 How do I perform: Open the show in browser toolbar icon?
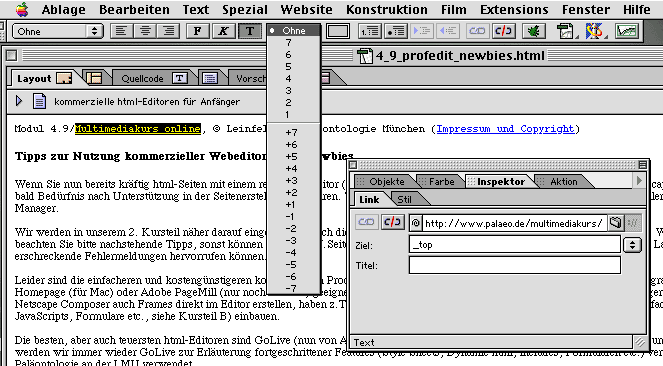[x=594, y=31]
